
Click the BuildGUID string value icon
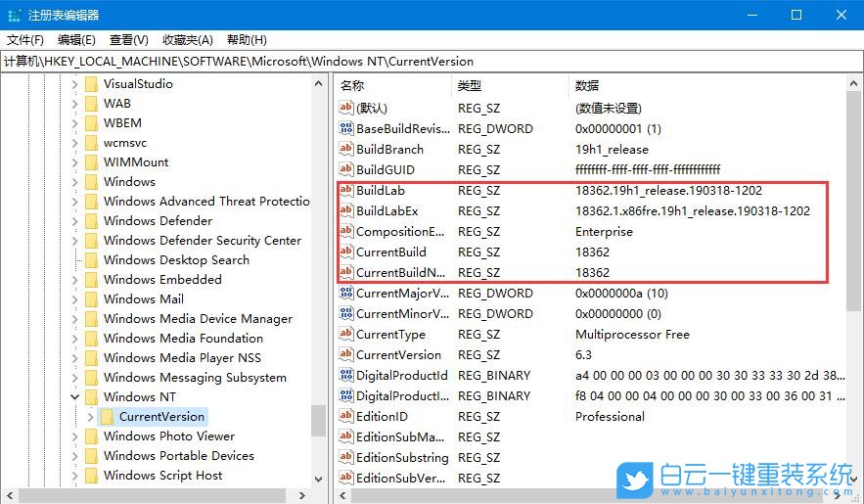pyautogui.click(x=346, y=169)
